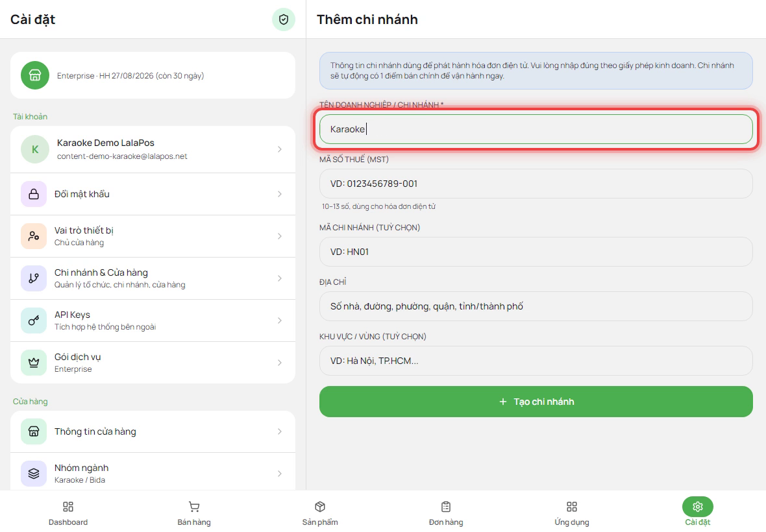
Task: Click the Tạo chi nhánh button
Action: click(536, 402)
